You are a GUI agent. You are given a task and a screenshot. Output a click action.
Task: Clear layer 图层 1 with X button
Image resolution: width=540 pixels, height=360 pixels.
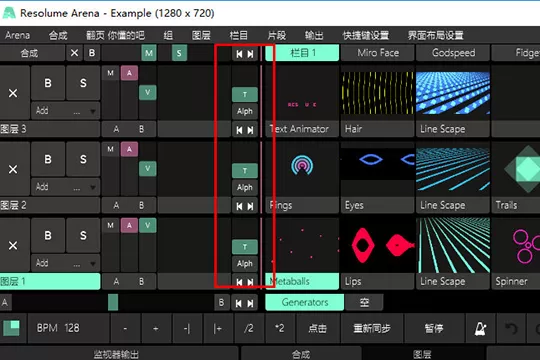(13, 245)
